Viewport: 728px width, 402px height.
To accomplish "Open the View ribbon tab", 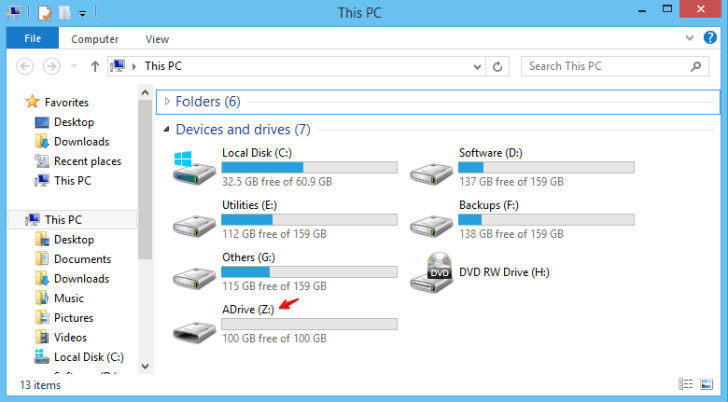I will click(157, 39).
